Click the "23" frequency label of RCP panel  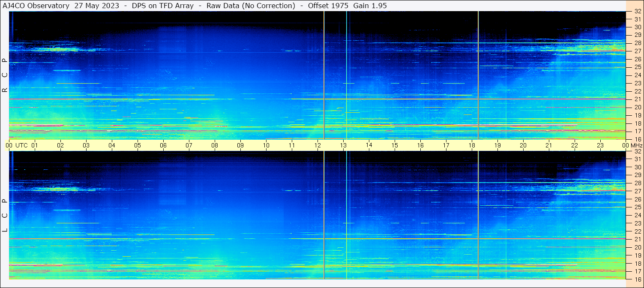[637, 83]
